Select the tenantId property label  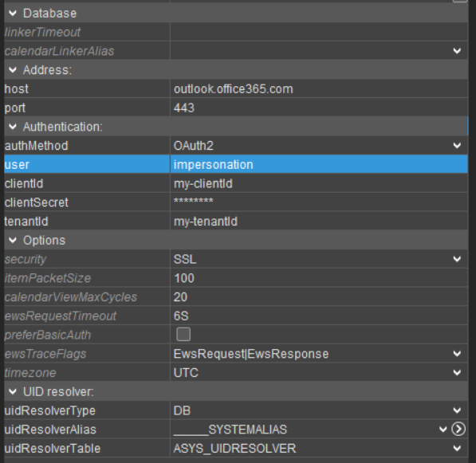tap(26, 222)
